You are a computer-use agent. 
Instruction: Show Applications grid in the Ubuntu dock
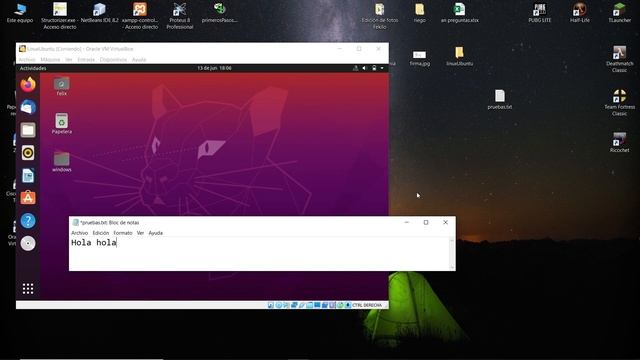[x=28, y=289]
